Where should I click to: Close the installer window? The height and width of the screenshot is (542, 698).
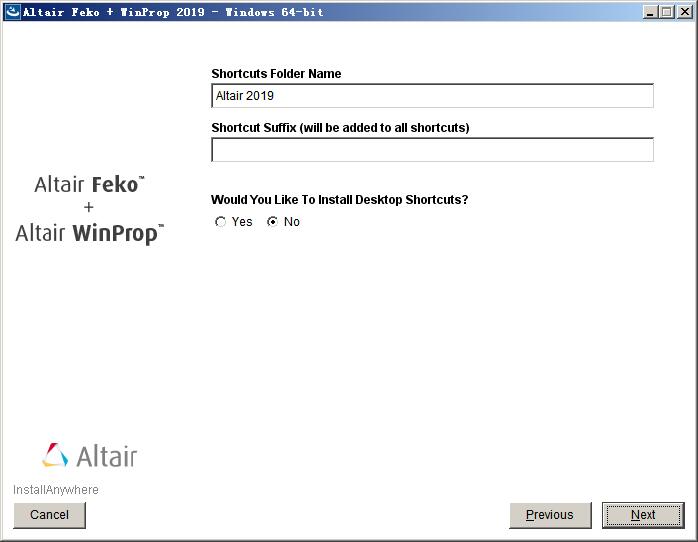coord(684,12)
